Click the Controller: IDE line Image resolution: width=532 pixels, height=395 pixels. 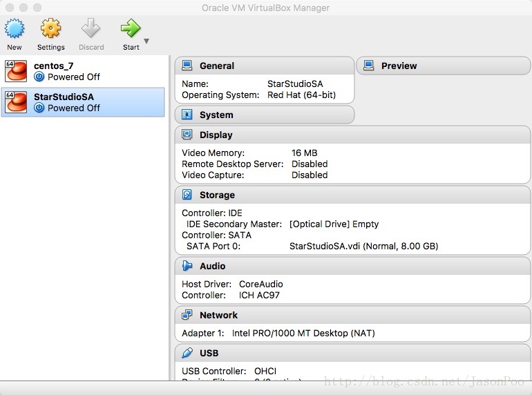pyautogui.click(x=212, y=213)
